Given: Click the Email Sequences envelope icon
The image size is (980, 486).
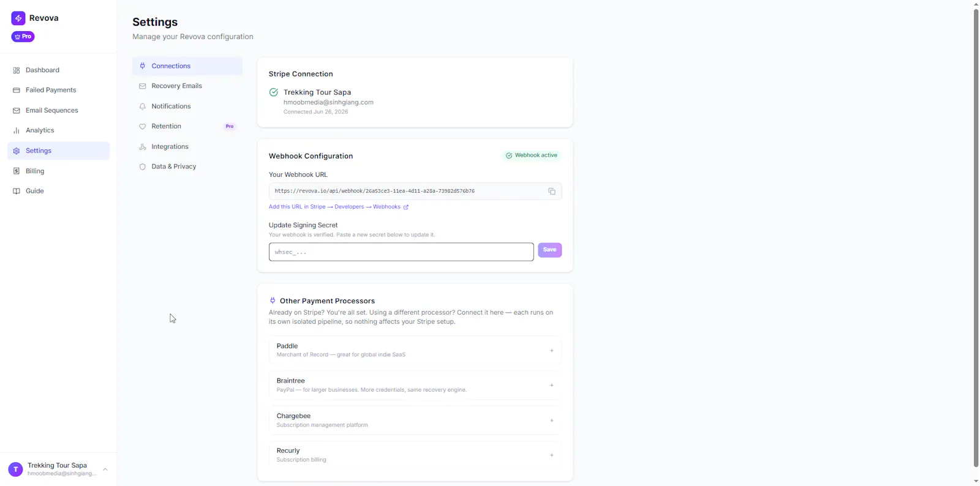Looking at the screenshot, I should pyautogui.click(x=17, y=110).
